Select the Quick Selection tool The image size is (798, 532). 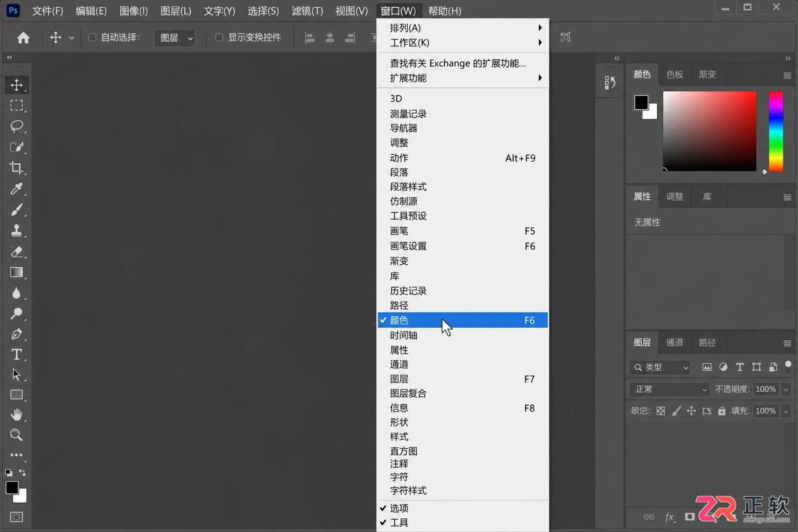tap(17, 147)
